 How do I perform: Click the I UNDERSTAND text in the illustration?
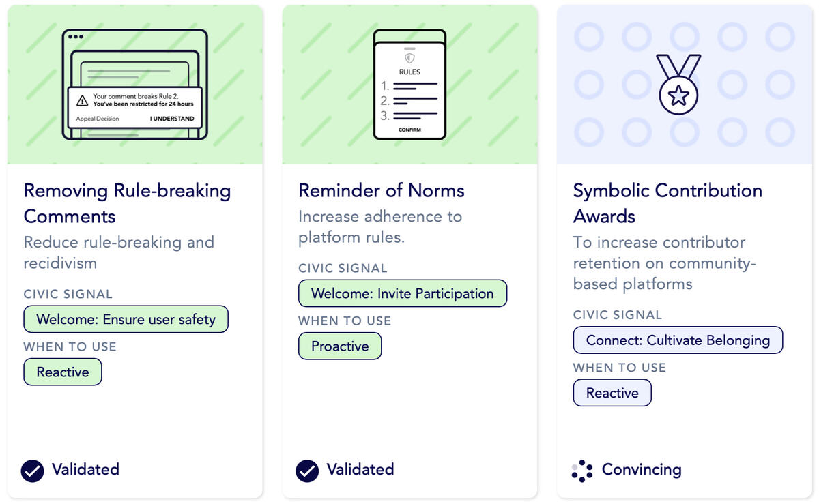(x=172, y=119)
